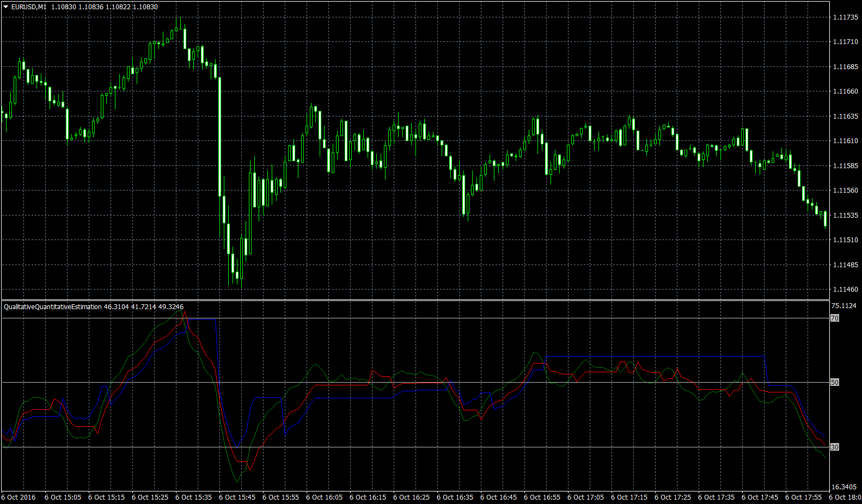Click the level 70 label

[x=835, y=318]
